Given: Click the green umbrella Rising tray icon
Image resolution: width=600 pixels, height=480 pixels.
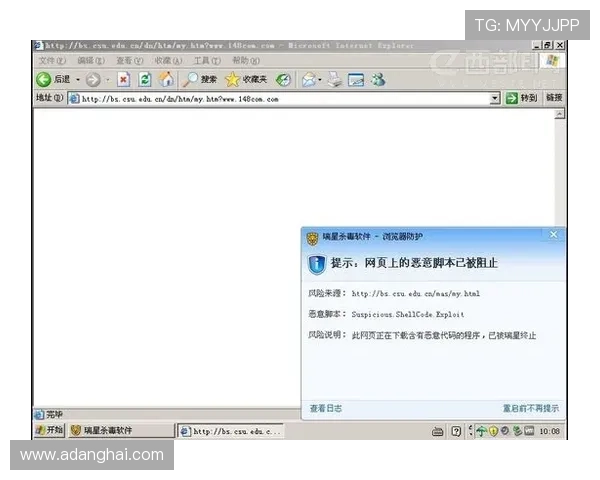Looking at the screenshot, I should (481, 431).
